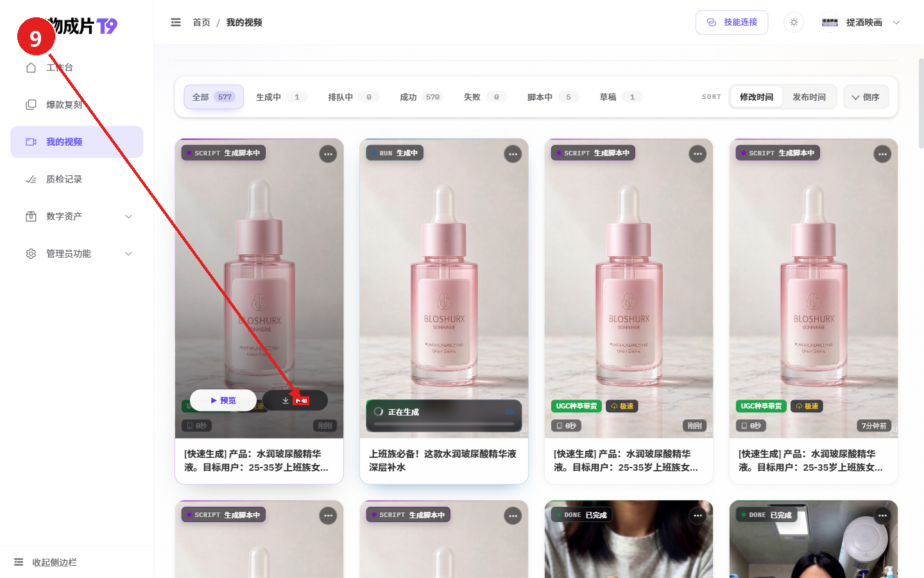Filter videos by 排队中
This screenshot has width=924, height=578.
[354, 97]
